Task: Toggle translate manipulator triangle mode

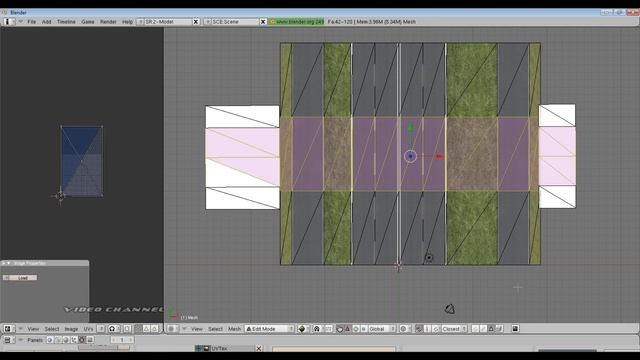Action: 348,329
